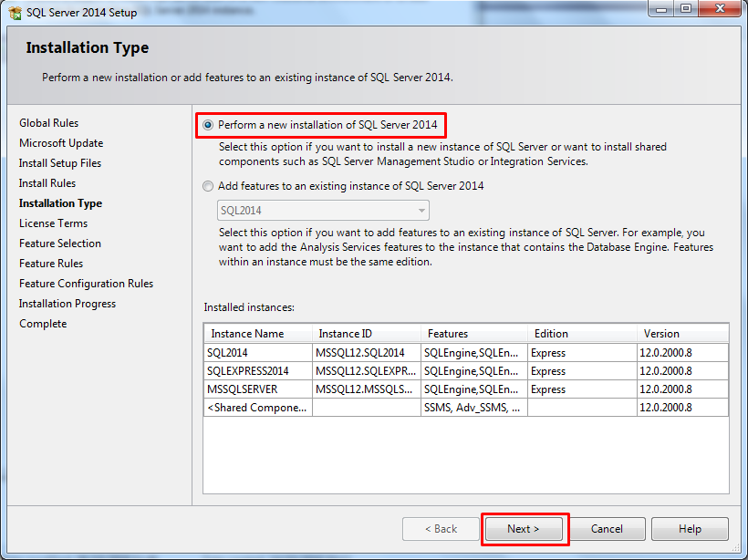Click the Install Setup Files step
Viewport: 748px width, 560px height.
[60, 163]
